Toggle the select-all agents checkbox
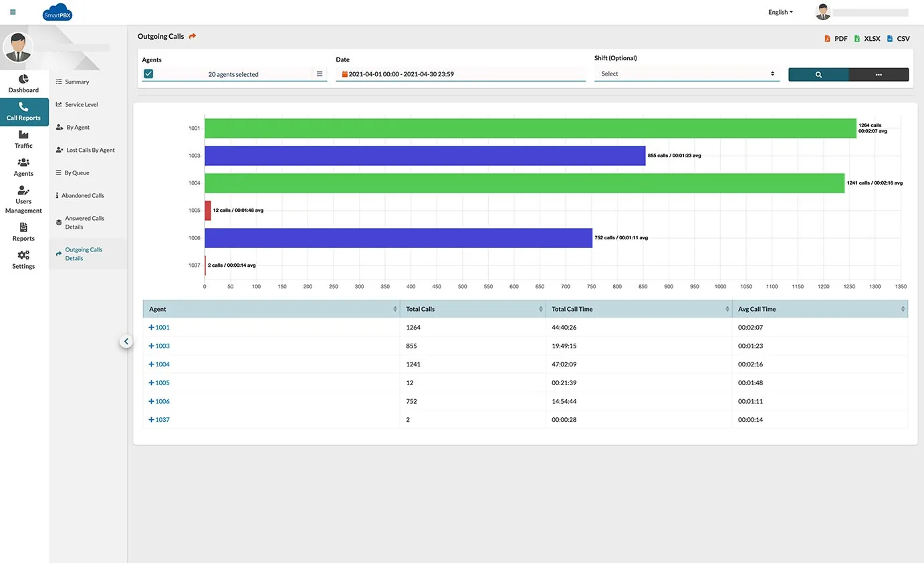Viewport: 924px width, 563px height. (148, 74)
